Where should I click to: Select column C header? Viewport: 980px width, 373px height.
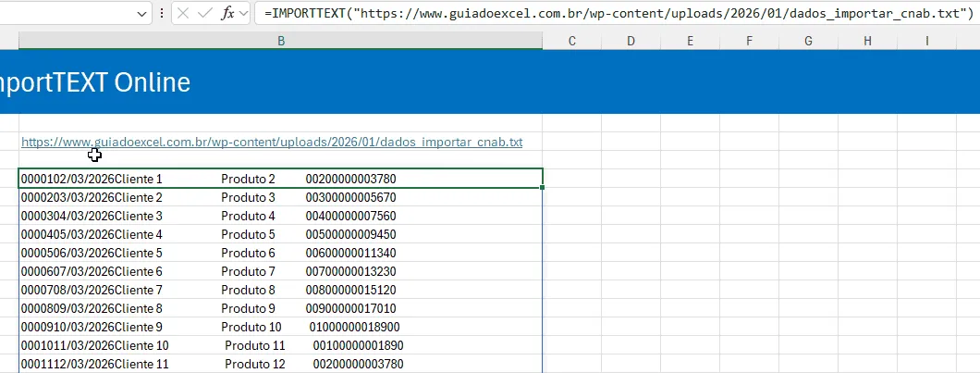572,41
